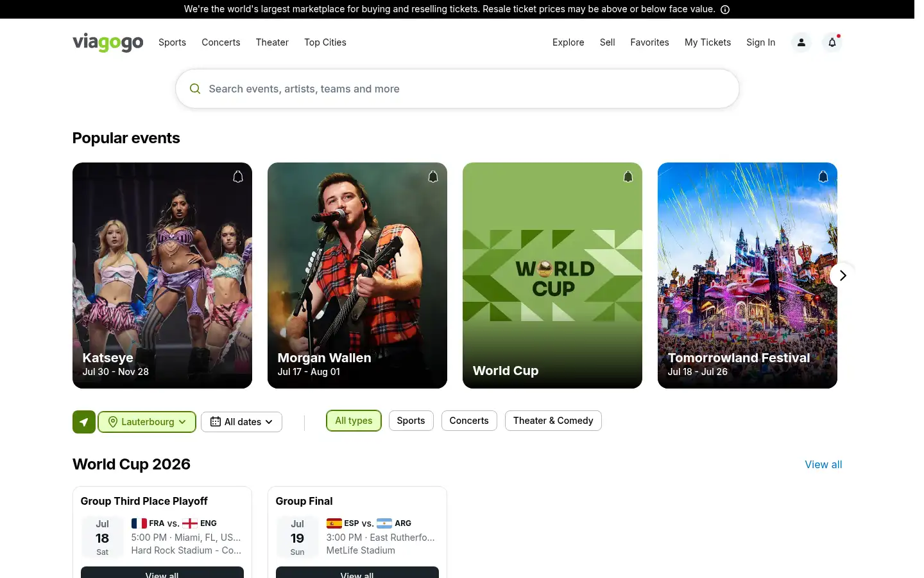The image size is (924, 578).
Task: Open the Sell link
Action: 608,42
